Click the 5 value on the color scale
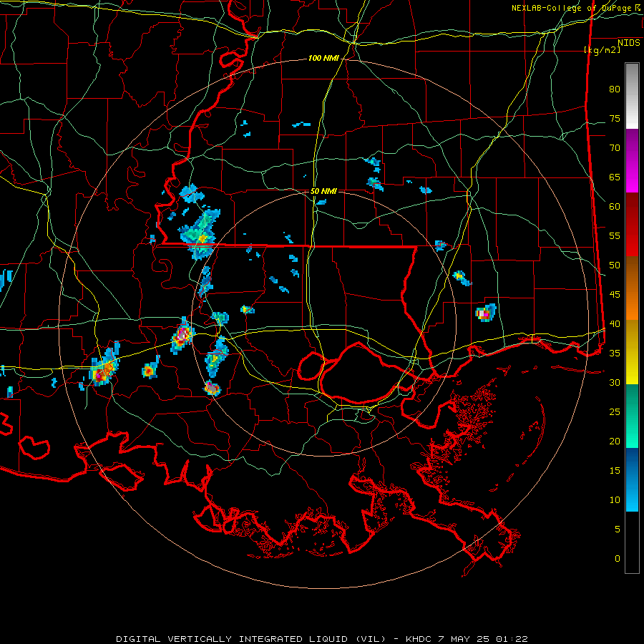This screenshot has height=644, width=644. click(x=618, y=529)
